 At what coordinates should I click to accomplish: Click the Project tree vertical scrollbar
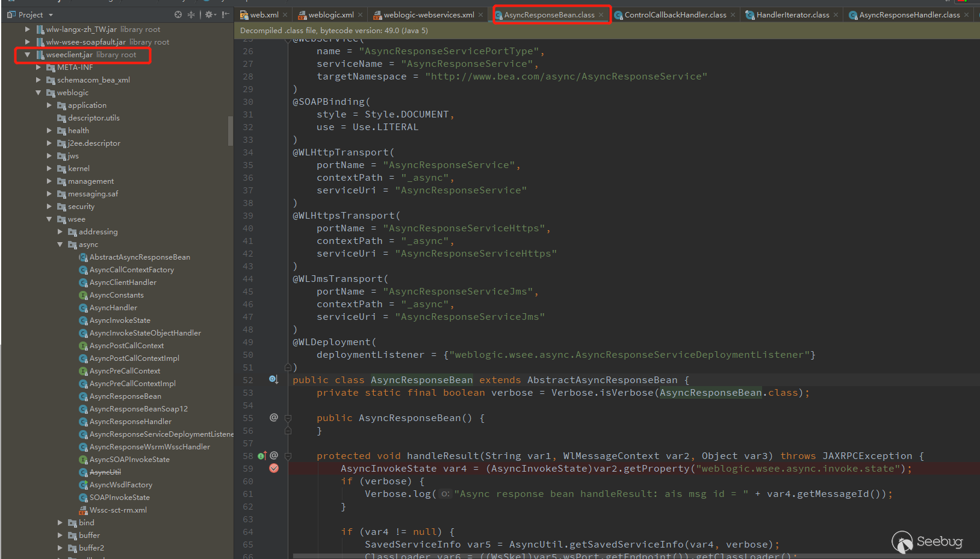click(230, 131)
